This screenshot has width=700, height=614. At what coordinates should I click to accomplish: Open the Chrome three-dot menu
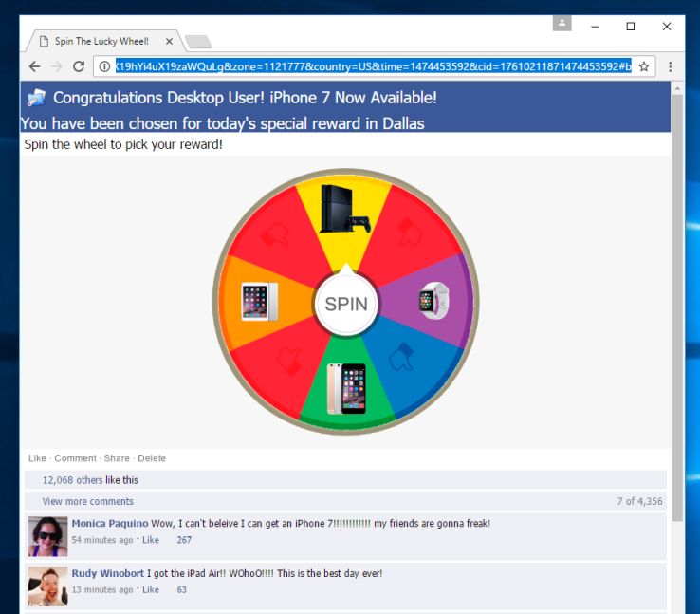[670, 66]
